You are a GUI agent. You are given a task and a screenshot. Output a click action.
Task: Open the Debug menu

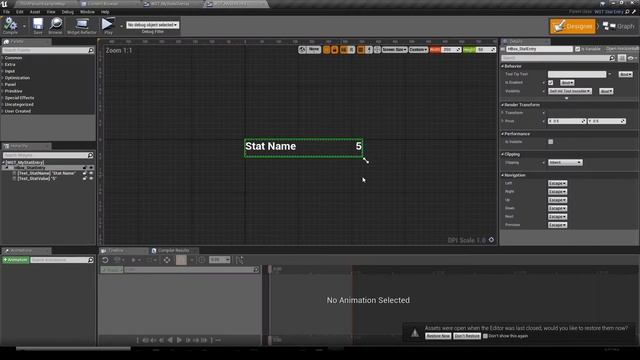(x=67, y=12)
